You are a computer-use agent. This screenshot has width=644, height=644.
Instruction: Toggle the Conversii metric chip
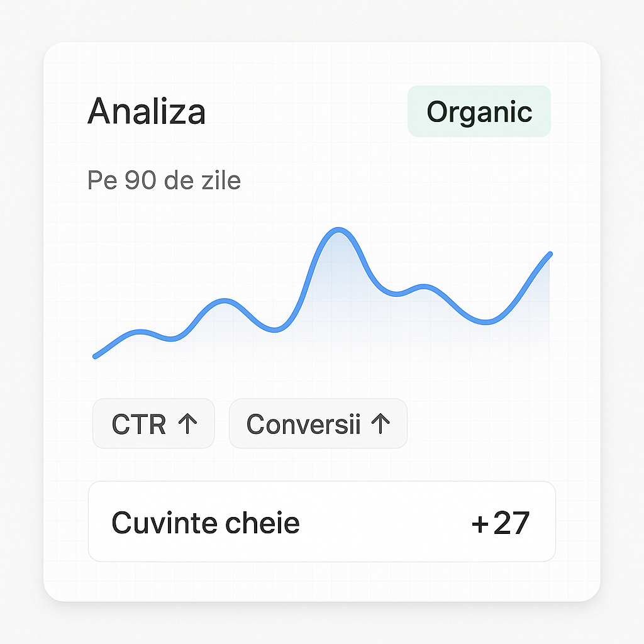[318, 424]
